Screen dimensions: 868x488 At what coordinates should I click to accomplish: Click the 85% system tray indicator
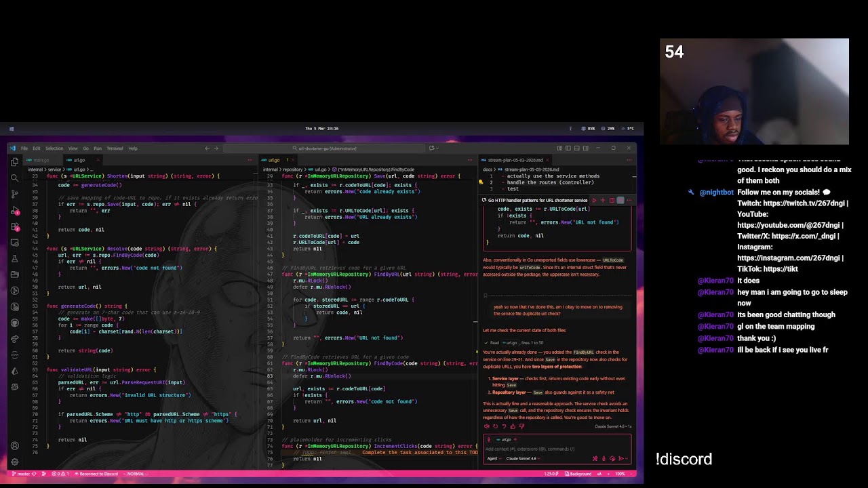click(x=589, y=128)
